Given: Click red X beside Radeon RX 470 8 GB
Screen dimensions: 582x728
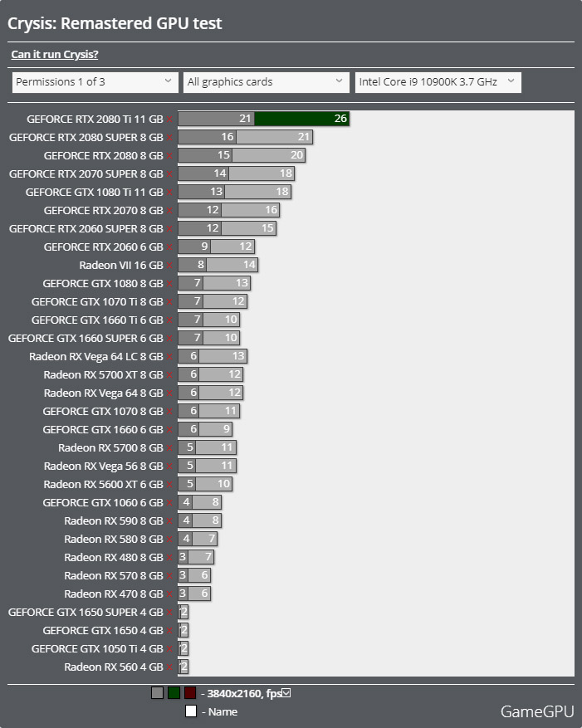Looking at the screenshot, I should pos(169,594).
